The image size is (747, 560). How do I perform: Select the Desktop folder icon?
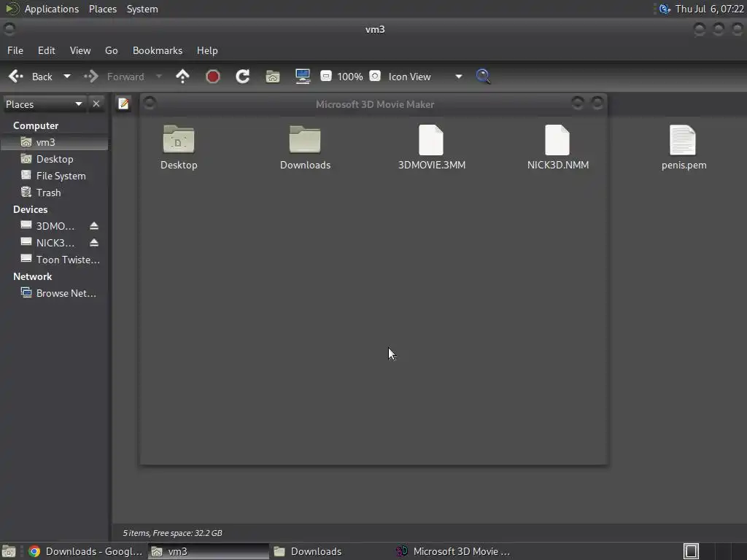179,139
